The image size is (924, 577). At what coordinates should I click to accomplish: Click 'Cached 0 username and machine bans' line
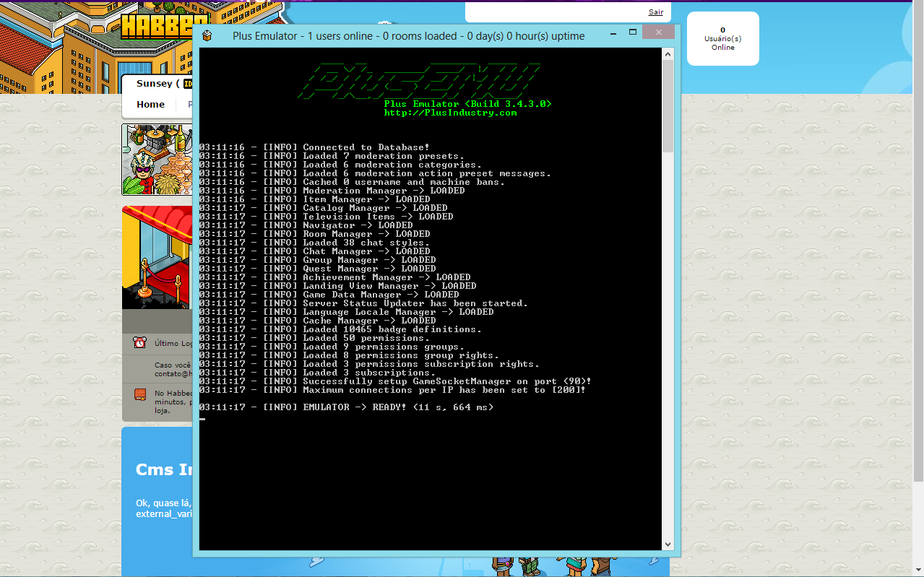tap(352, 182)
